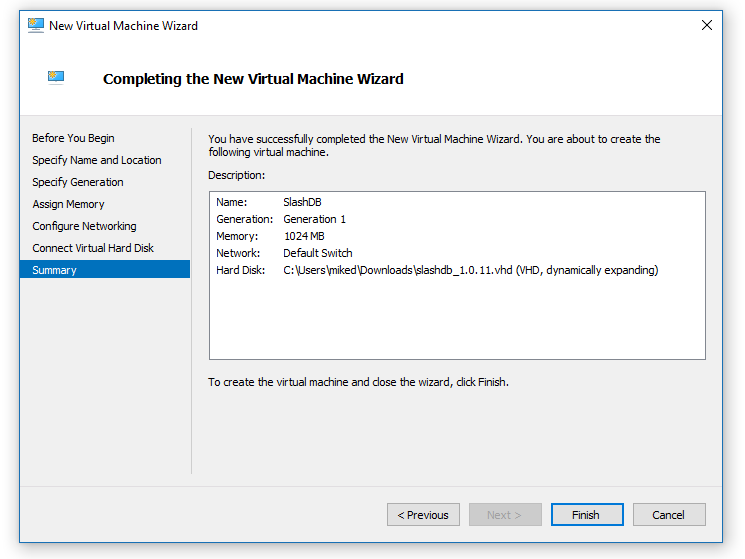
Task: Click the virtual machine icon beside the header
Action: pos(56,78)
